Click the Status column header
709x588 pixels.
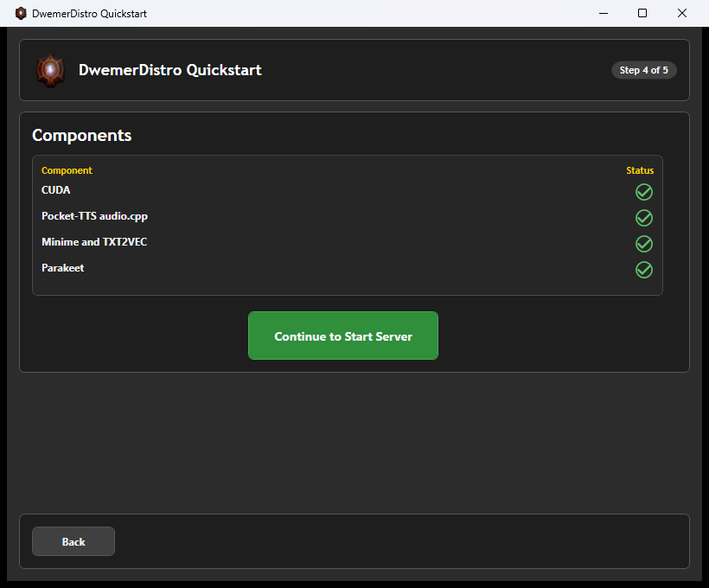coord(640,170)
